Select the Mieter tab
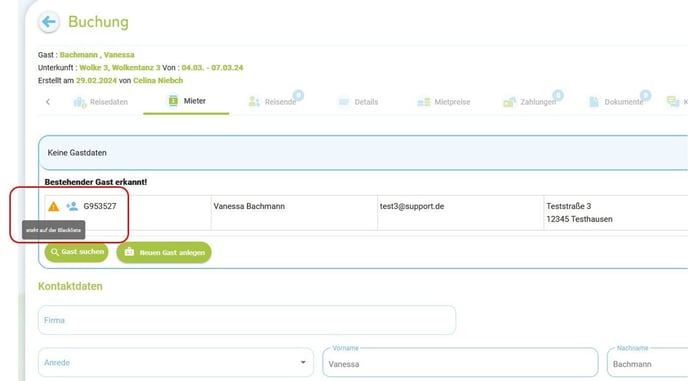The width and height of the screenshot is (688, 381). click(x=186, y=101)
